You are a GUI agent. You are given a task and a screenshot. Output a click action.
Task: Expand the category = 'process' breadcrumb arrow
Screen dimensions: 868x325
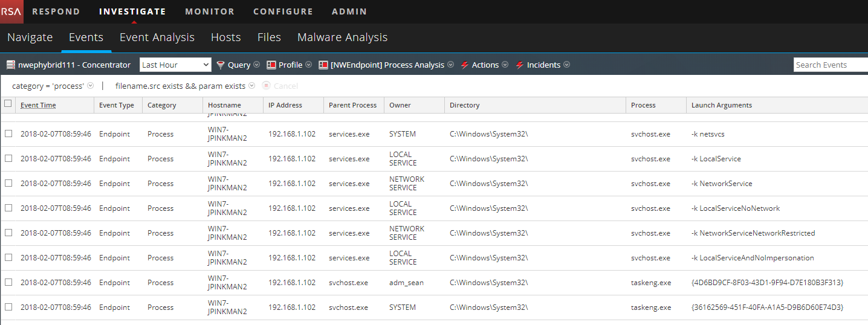91,86
